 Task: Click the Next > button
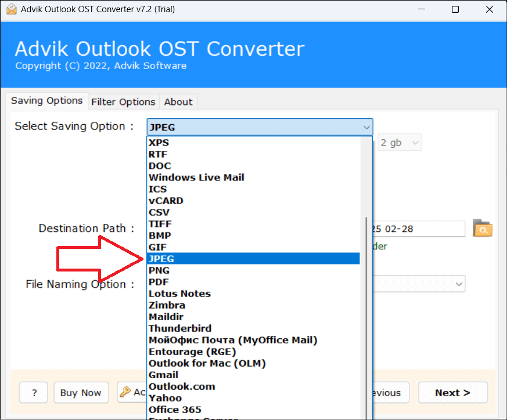point(452,393)
